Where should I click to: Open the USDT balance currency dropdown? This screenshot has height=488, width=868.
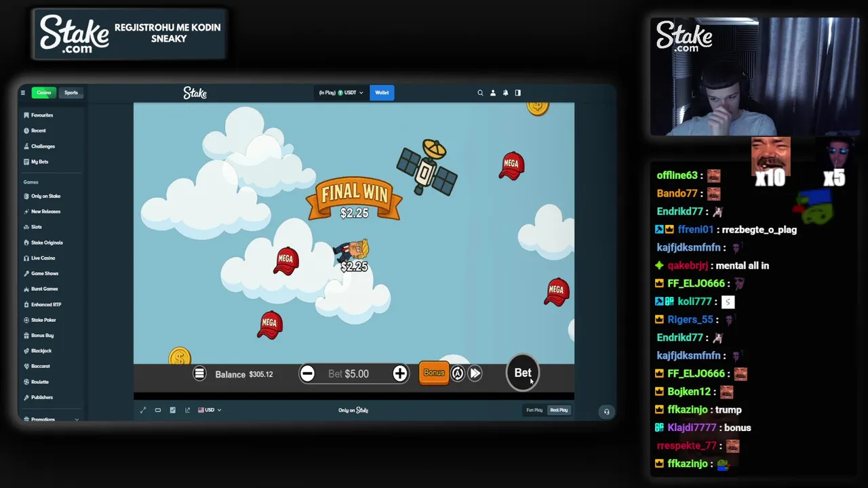click(x=341, y=93)
